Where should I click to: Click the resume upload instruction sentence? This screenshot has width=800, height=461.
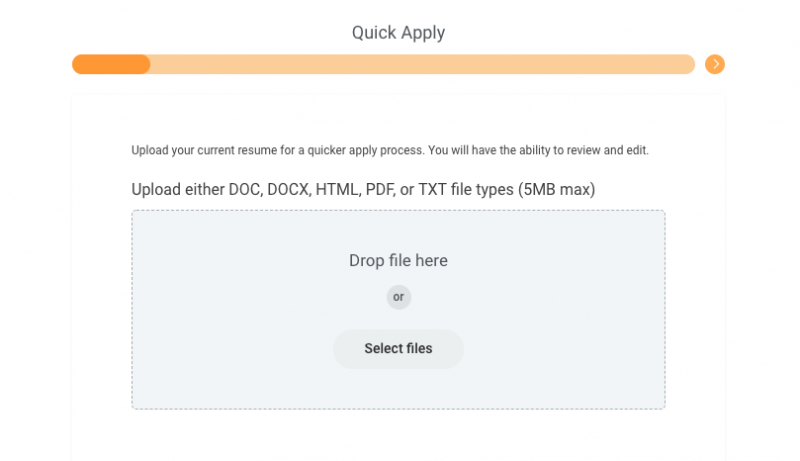[390, 150]
